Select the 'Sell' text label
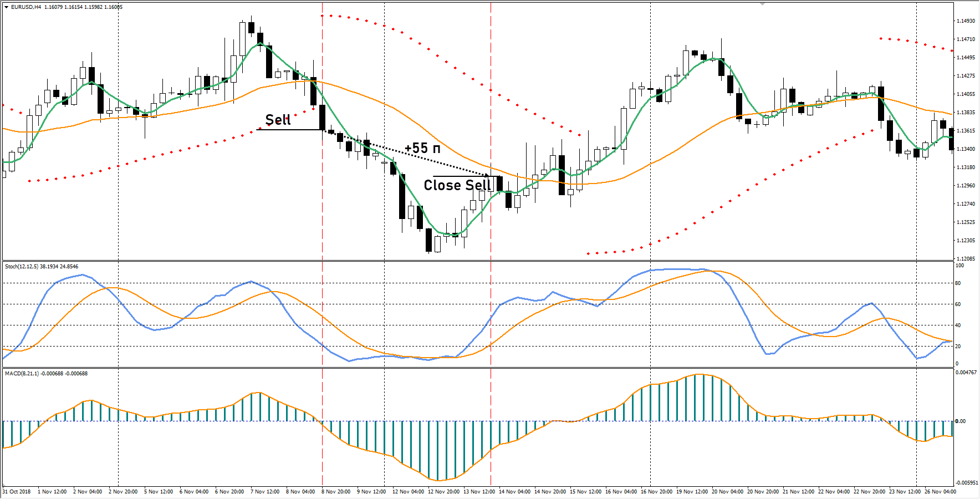 [x=278, y=120]
